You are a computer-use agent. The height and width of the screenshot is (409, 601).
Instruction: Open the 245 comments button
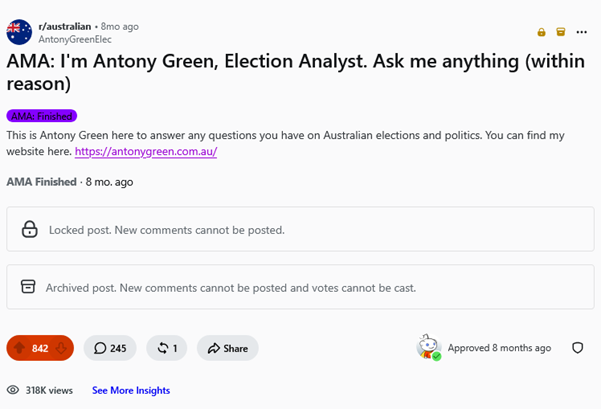coord(110,348)
